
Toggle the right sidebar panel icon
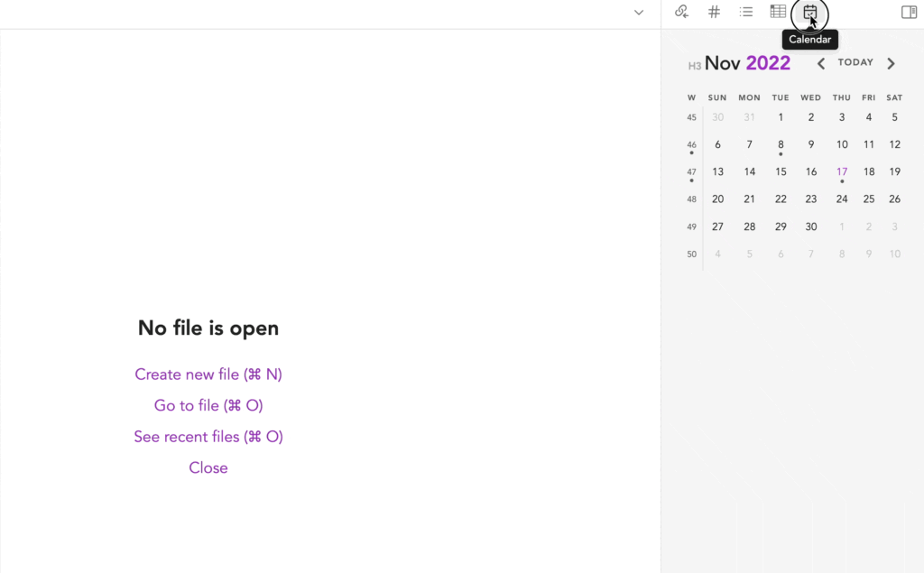click(x=909, y=13)
